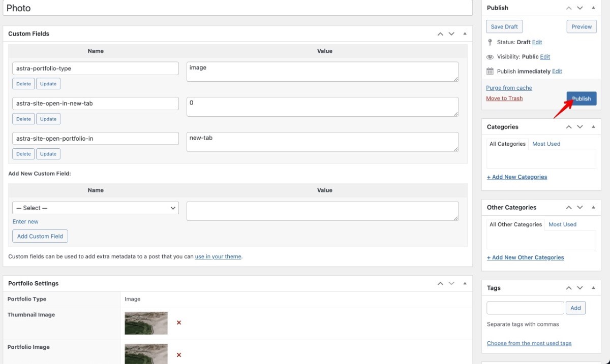Click the tags Add button
This screenshot has width=610, height=364.
(575, 308)
